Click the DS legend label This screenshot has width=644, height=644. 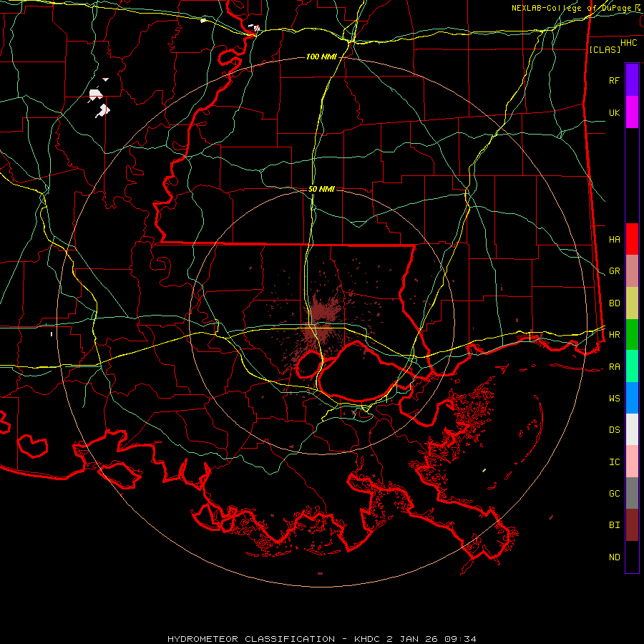tap(615, 430)
